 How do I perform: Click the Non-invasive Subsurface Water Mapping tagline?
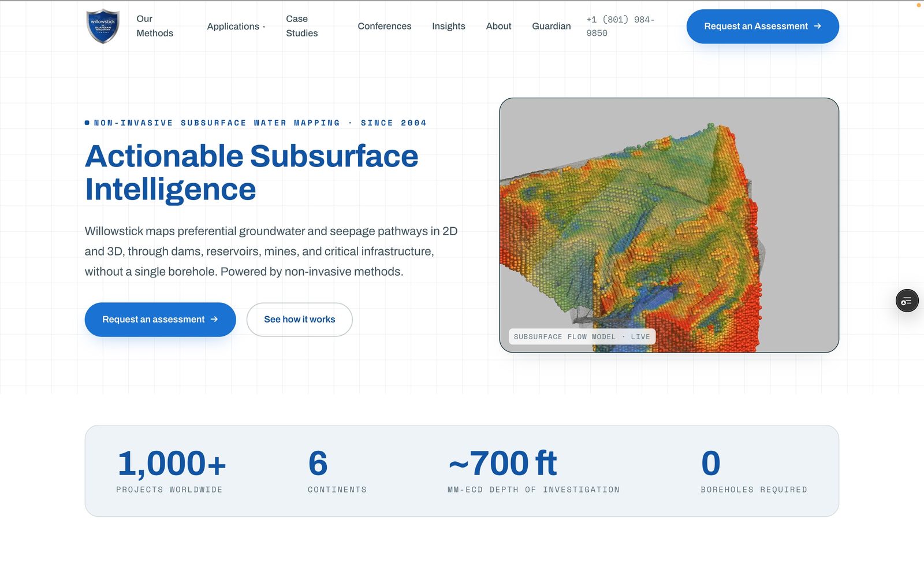[256, 123]
